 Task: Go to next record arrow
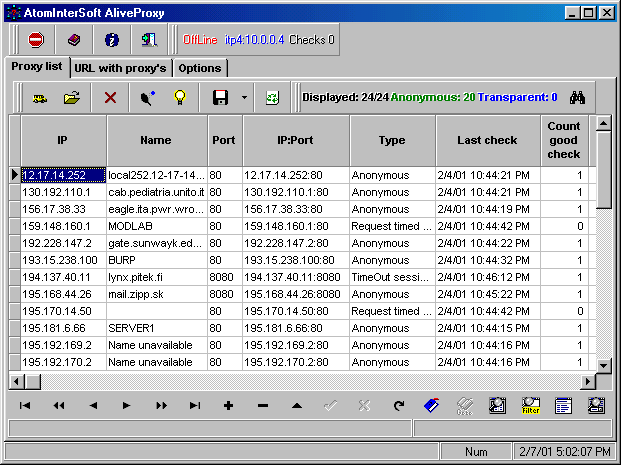(126, 405)
